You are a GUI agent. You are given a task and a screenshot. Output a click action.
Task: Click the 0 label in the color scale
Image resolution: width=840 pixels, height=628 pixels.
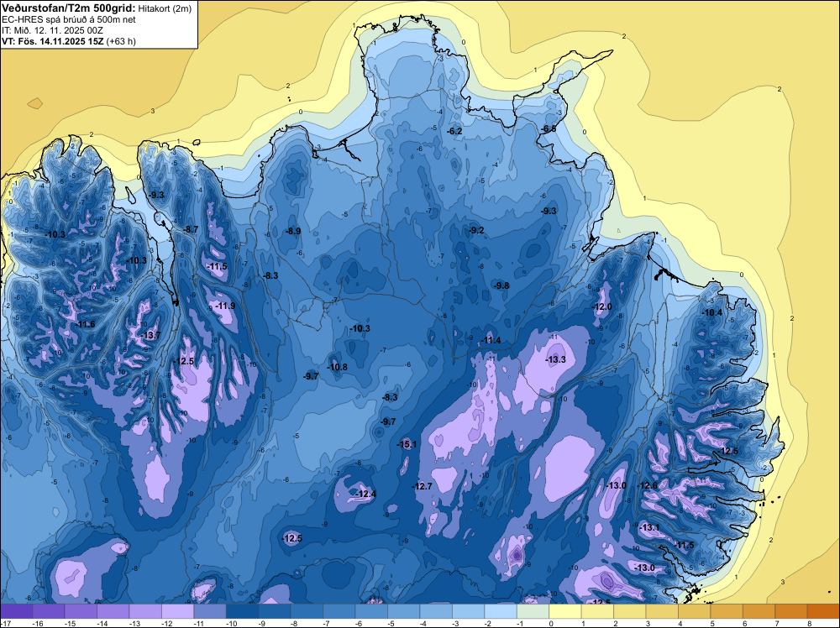[551, 623]
